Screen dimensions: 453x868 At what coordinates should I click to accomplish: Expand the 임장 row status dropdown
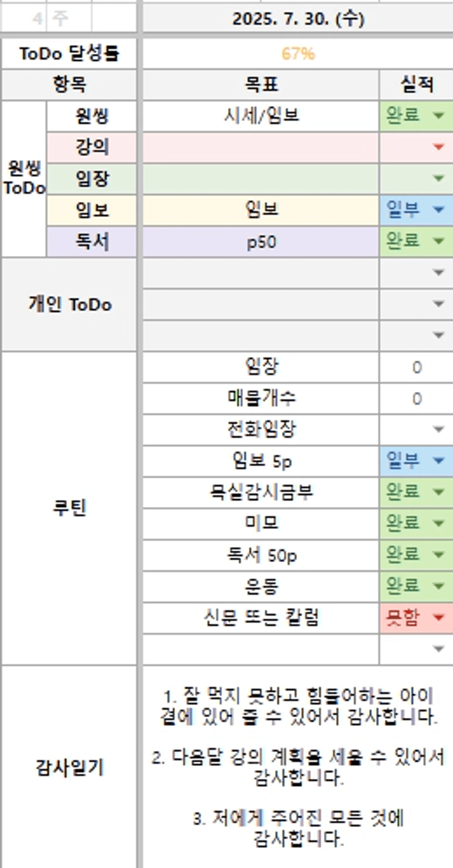coord(438,178)
